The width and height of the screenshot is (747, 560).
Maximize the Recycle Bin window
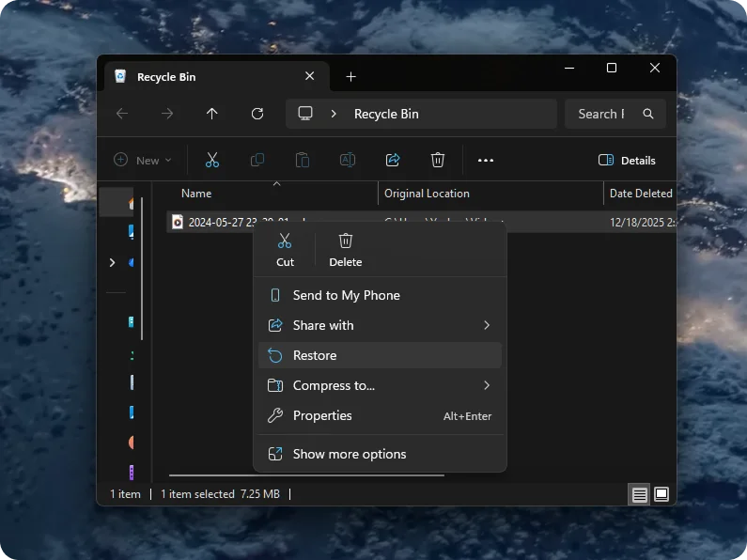point(612,68)
